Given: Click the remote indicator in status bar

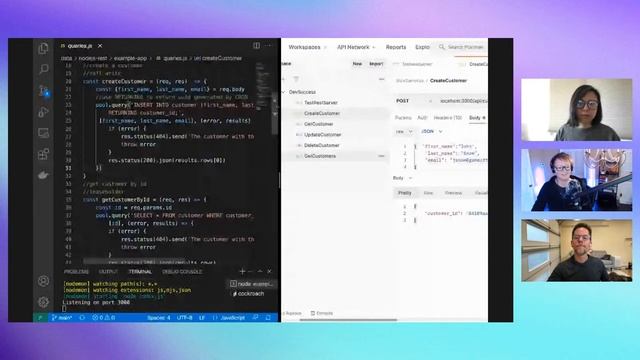Looking at the screenshot, I should pos(40,318).
